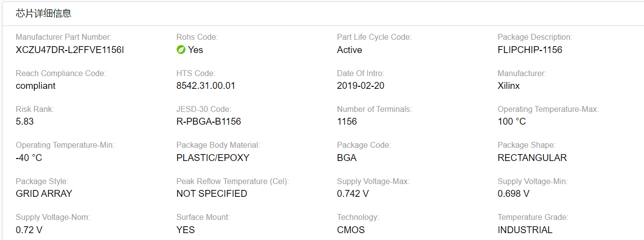Screen dimensions: 644x240
Task: Click the 2019-02-20 intro date
Action: click(361, 86)
